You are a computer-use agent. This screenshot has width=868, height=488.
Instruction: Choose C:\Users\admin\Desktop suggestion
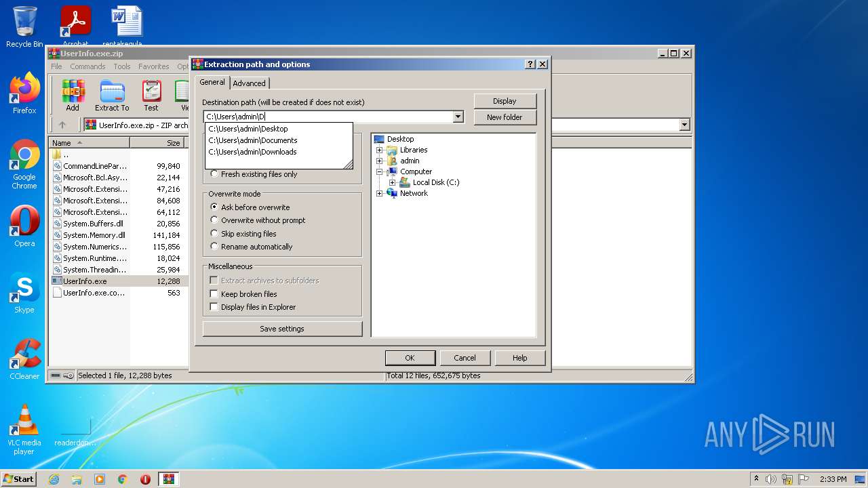(279, 129)
